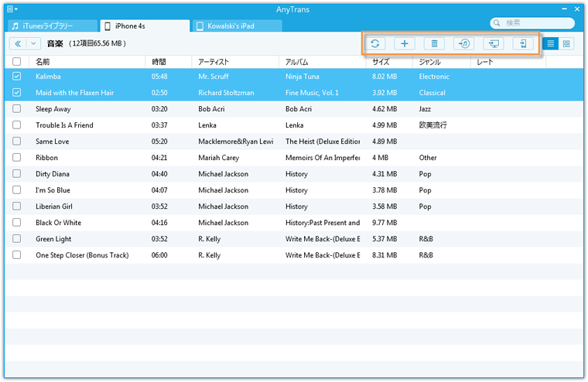The image size is (588, 382).
Task: Select the song name Sleep Away
Action: [x=53, y=109]
